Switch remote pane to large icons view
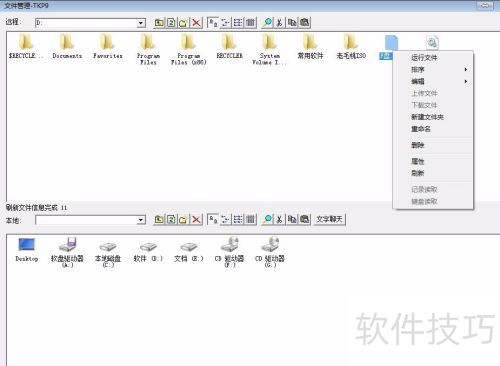The height and width of the screenshot is (366, 500). coord(213,23)
